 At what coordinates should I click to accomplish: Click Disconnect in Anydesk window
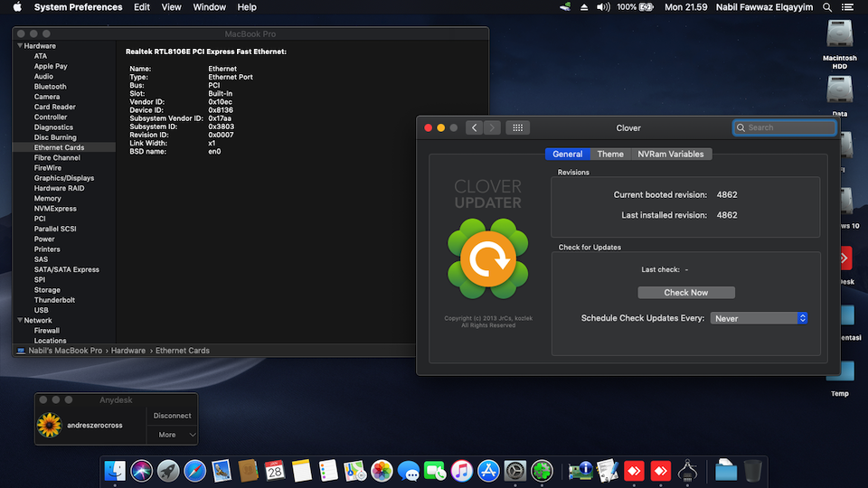[172, 416]
